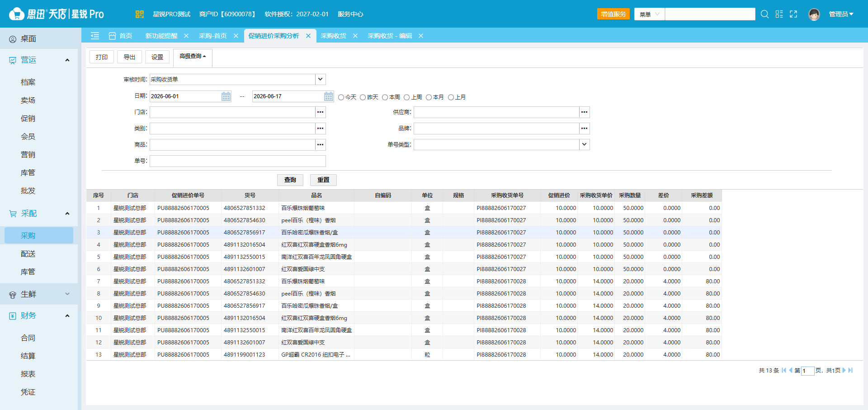Click the 查询 button
868x410 pixels.
click(x=290, y=180)
